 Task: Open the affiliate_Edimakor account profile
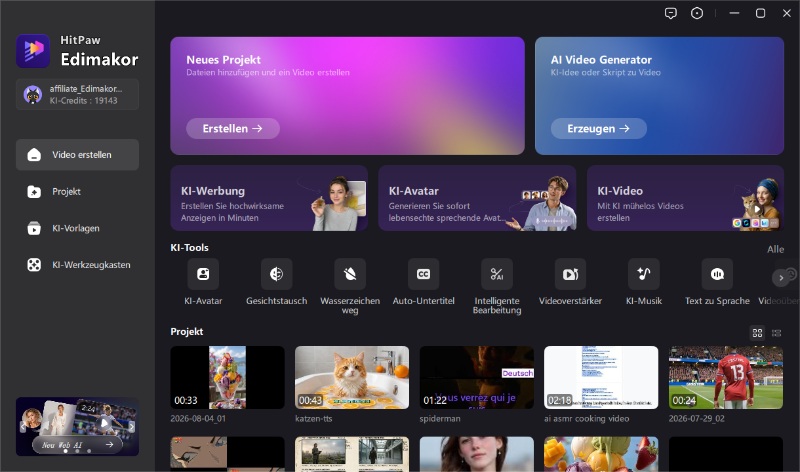pos(77,94)
